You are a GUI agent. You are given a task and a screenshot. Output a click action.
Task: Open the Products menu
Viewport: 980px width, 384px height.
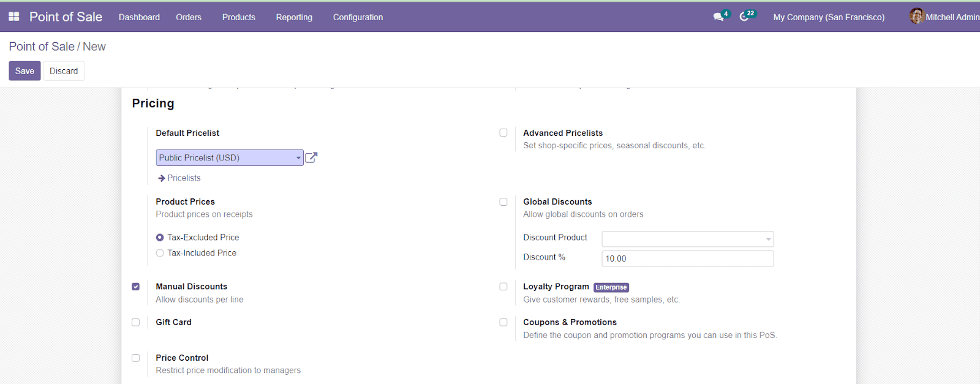point(239,17)
